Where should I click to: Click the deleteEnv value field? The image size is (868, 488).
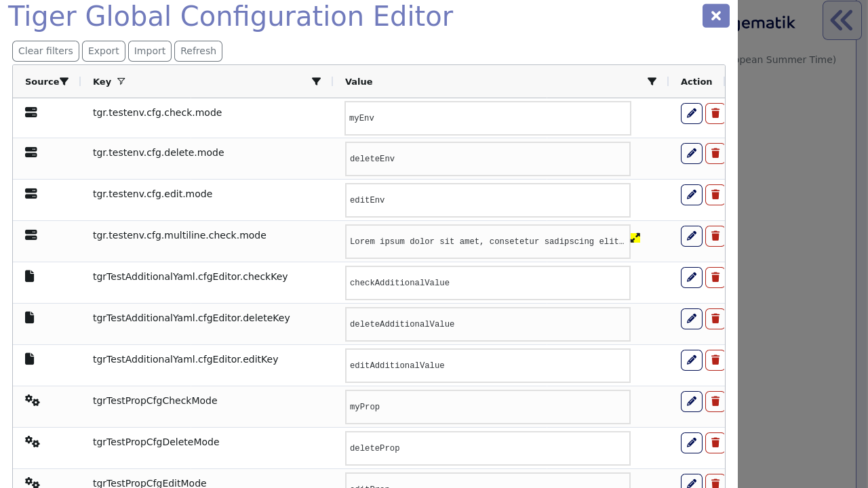(488, 159)
